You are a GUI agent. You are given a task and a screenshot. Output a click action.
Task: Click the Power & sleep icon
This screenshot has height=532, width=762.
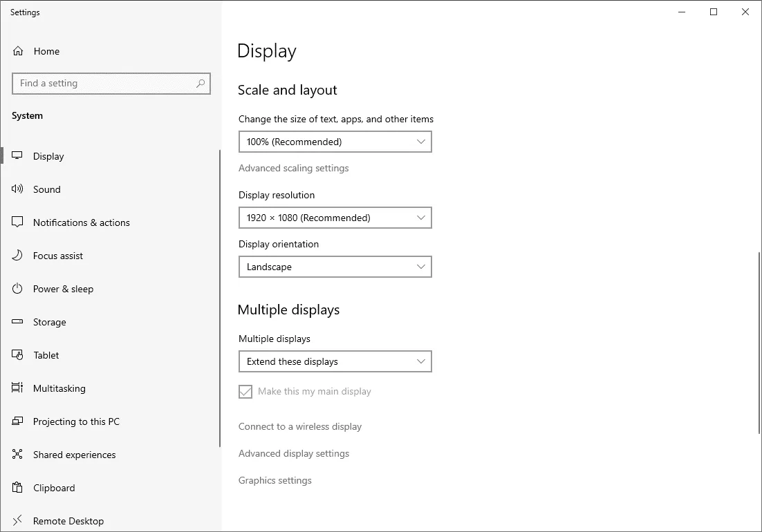(18, 289)
